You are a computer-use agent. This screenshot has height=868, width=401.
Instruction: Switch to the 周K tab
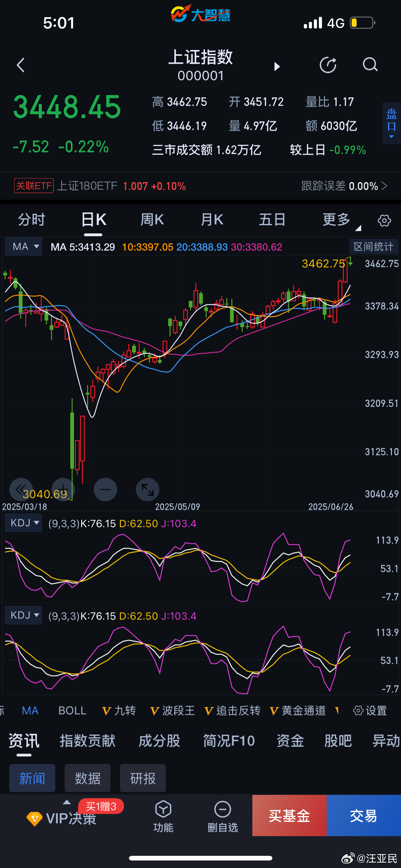click(152, 220)
